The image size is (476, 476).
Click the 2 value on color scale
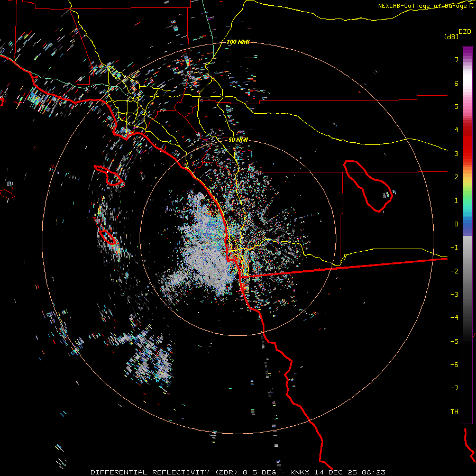point(456,177)
